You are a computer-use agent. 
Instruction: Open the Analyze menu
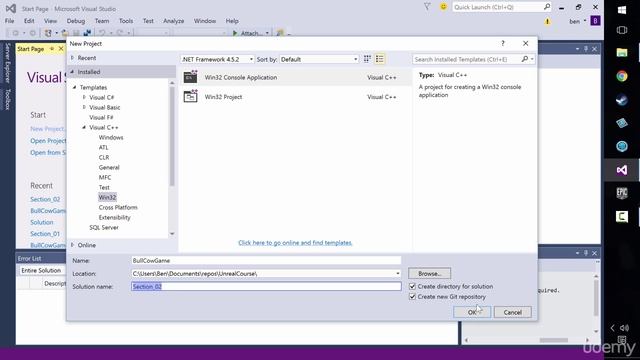[173, 21]
